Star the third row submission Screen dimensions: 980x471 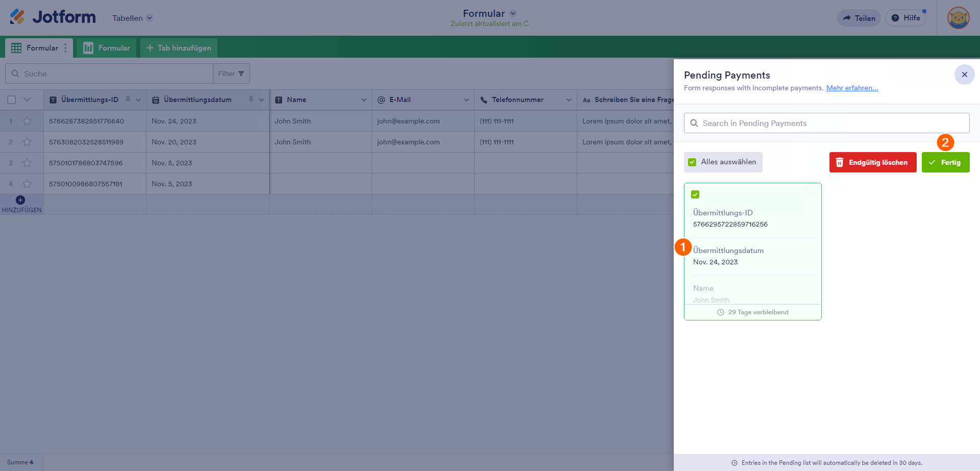pyautogui.click(x=27, y=163)
